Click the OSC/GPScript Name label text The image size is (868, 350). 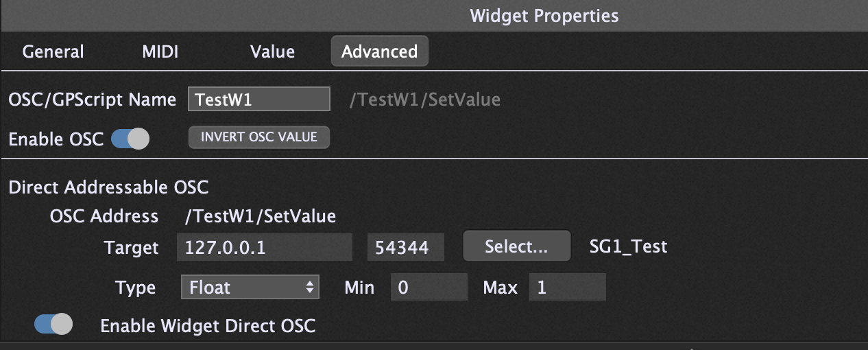pos(92,100)
